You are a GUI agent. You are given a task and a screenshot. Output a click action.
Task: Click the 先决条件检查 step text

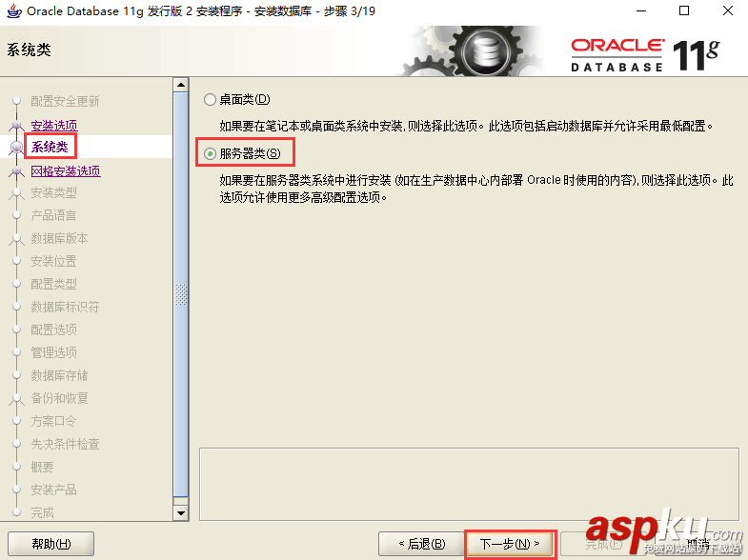click(65, 444)
